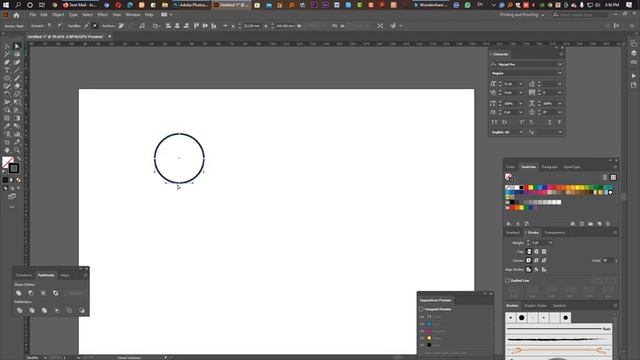Click the yellow swatch in Swatches panel
This screenshot has height=360, width=640.
click(531, 188)
